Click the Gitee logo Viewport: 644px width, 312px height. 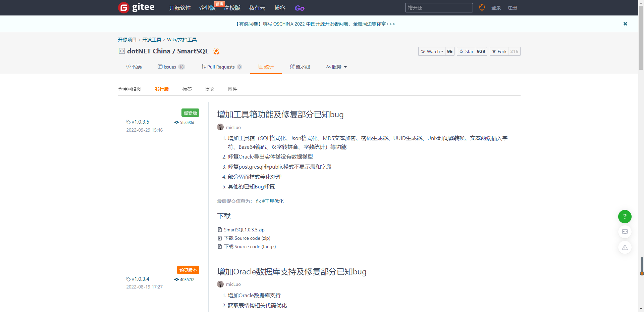(136, 7)
